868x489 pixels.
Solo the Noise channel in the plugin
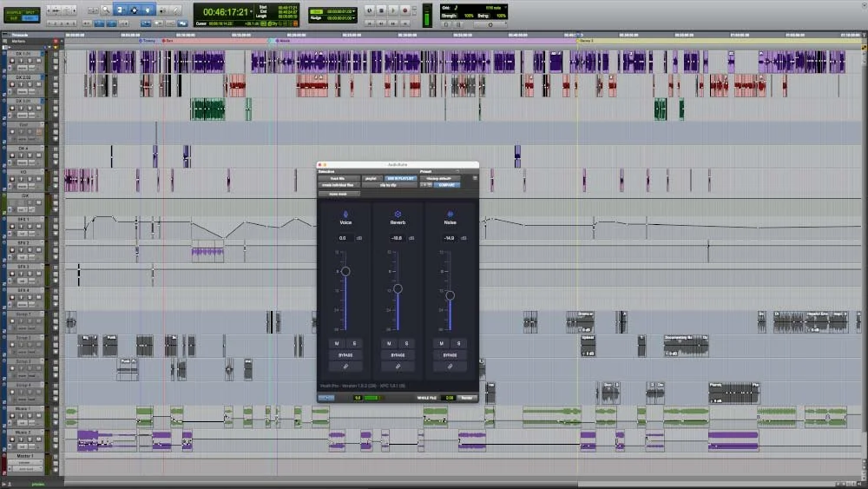click(458, 343)
